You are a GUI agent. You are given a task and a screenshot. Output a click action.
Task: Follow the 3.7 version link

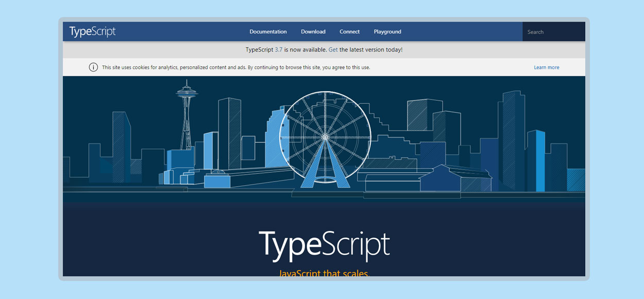[x=279, y=50]
